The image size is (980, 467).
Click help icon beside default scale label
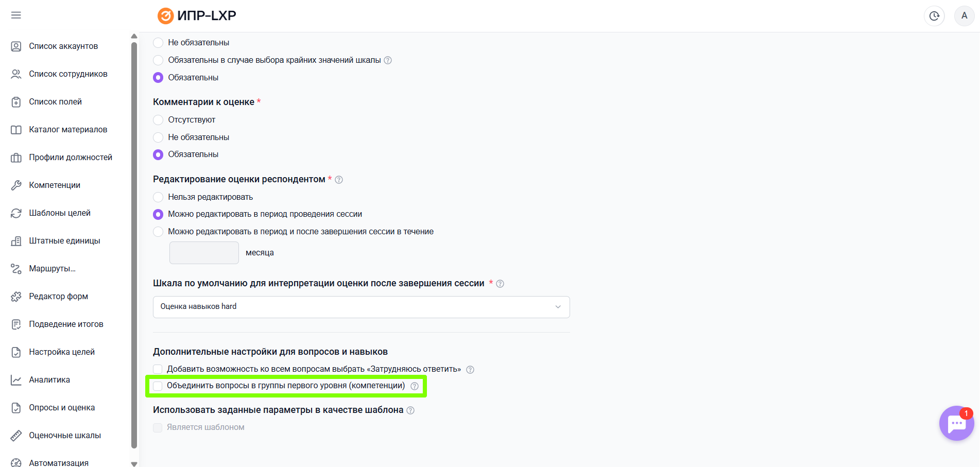(x=500, y=284)
